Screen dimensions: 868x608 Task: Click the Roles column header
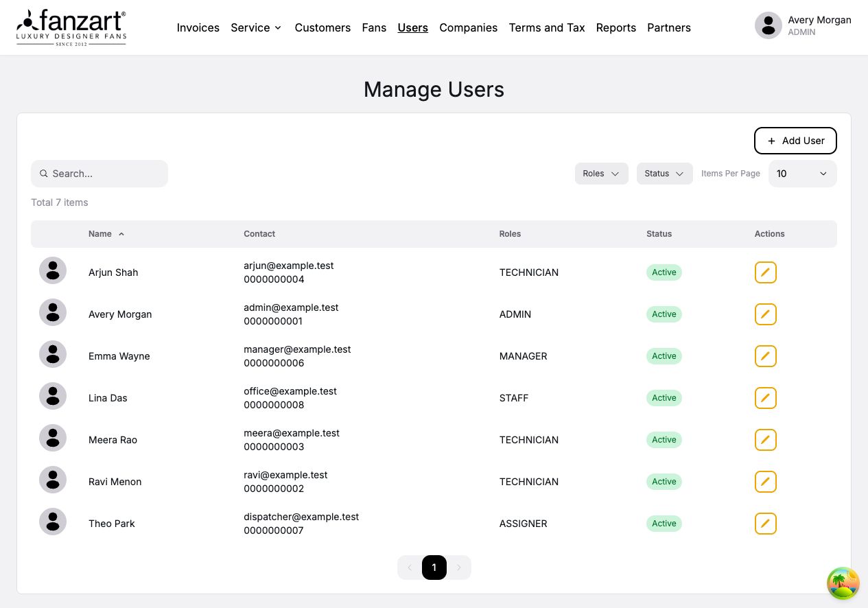[x=510, y=234]
